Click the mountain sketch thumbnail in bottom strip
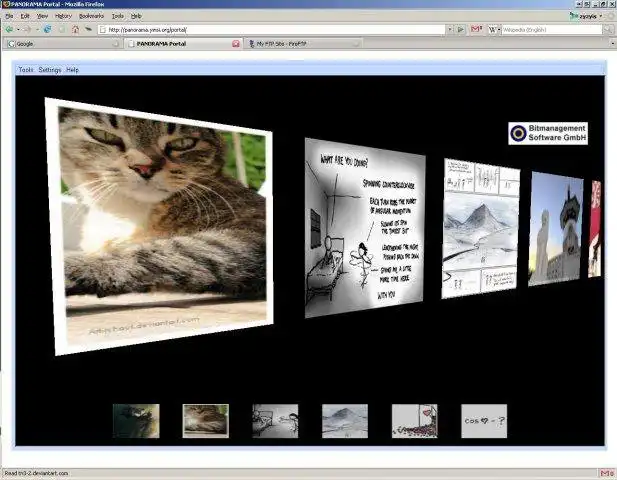This screenshot has height=480, width=617. tap(345, 421)
